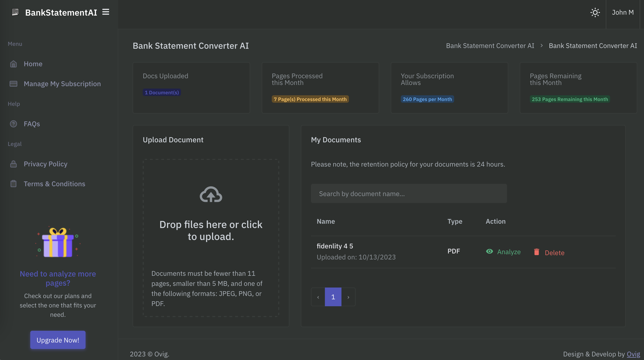Go to previous documents page arrow
Screen dimensions: 644x360
318,297
